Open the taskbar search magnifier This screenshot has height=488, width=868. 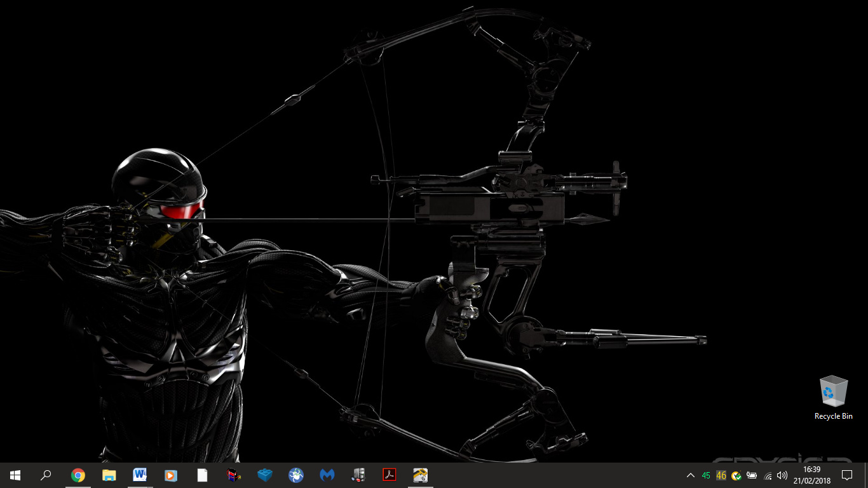(46, 475)
